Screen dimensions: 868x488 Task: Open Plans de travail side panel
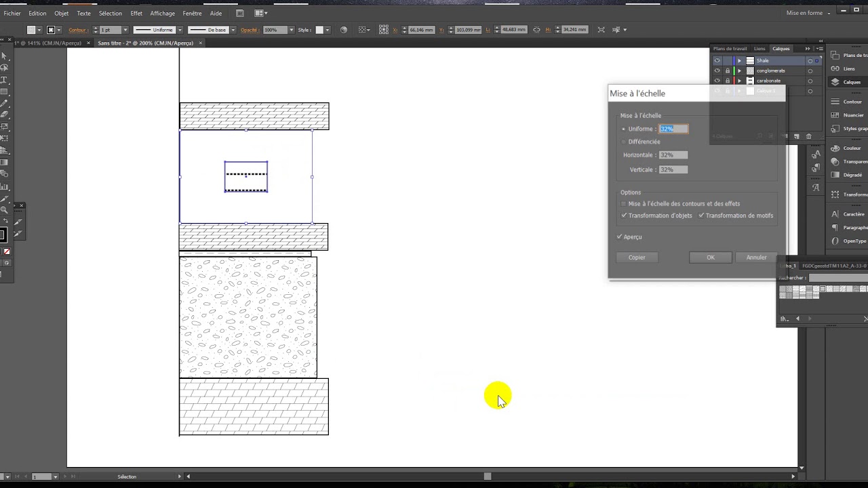tap(850, 56)
